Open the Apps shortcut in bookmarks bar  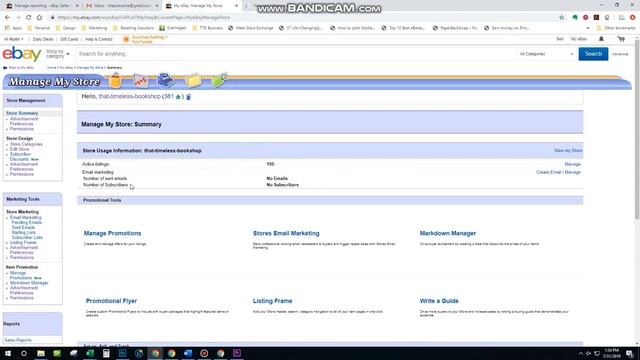(13, 28)
